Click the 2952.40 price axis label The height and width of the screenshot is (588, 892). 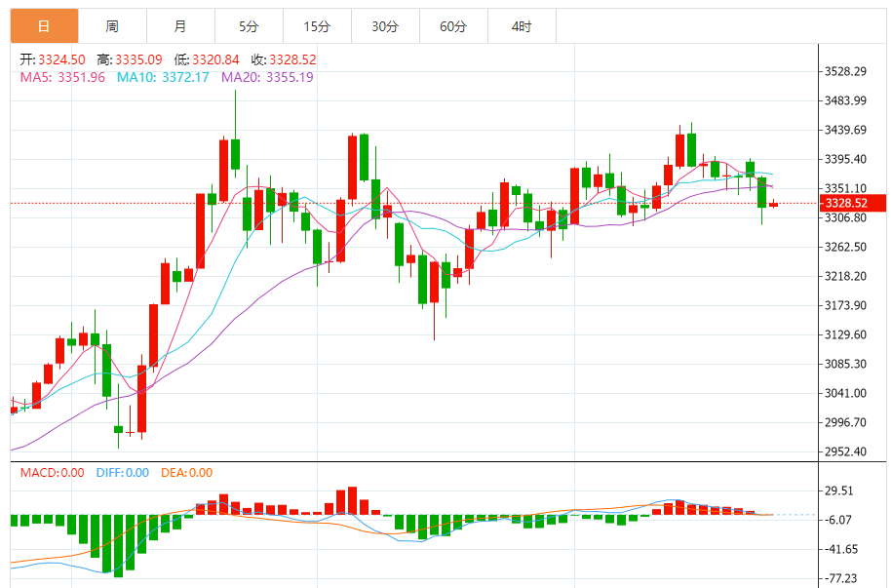846,451
